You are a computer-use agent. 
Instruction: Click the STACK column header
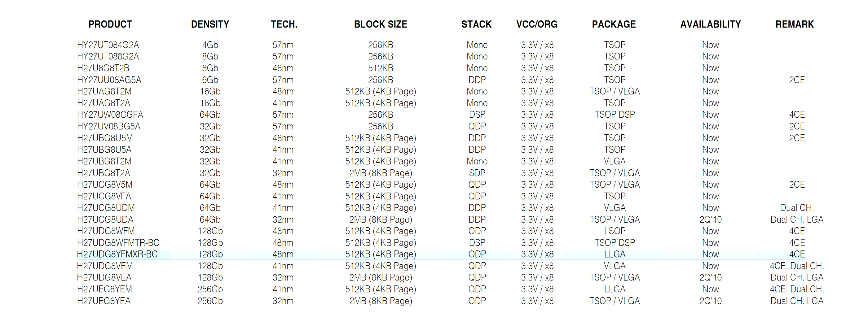coord(477,24)
